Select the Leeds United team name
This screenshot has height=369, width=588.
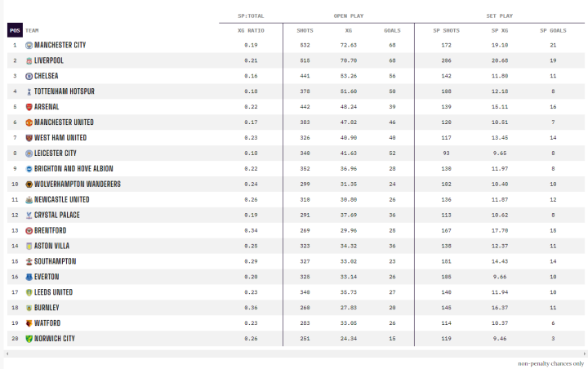[53, 291]
